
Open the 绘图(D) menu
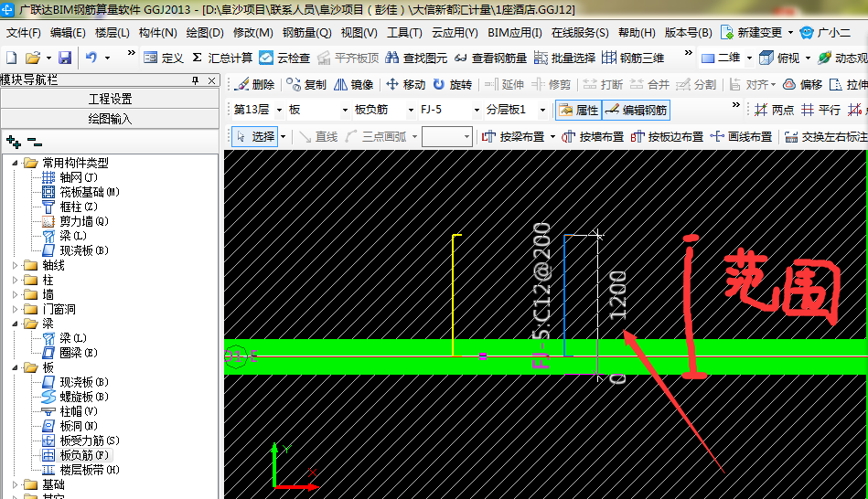pos(205,33)
